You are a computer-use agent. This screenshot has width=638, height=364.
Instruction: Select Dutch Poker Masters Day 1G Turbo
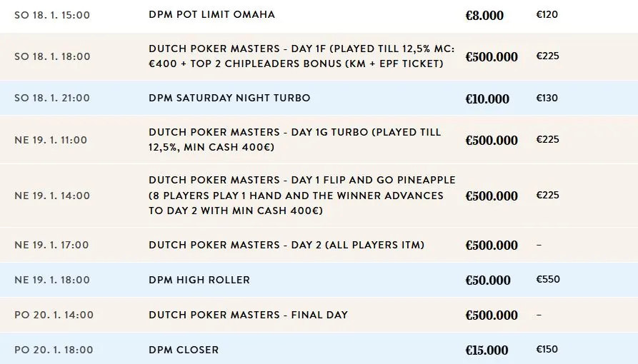(x=319, y=139)
